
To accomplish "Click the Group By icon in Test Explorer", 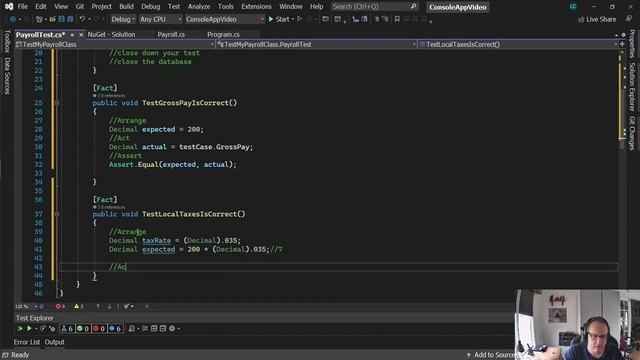I will [145, 328].
